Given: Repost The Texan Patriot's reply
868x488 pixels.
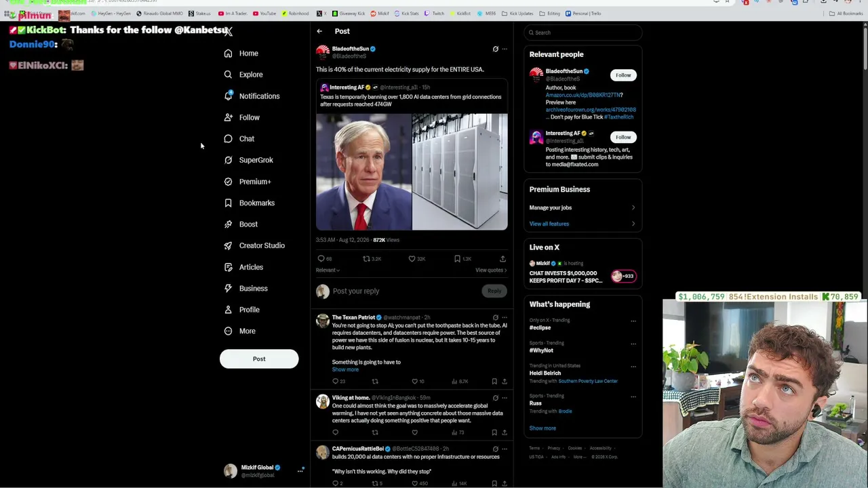Looking at the screenshot, I should click(x=375, y=382).
